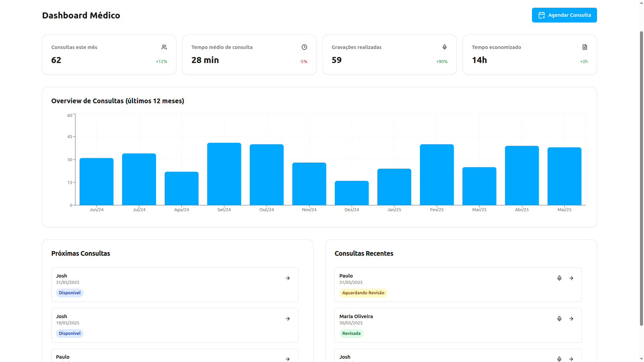Viewport: 644px width, 362px height.
Task: Click microphone icon for recent Josh consultation
Action: point(559,359)
